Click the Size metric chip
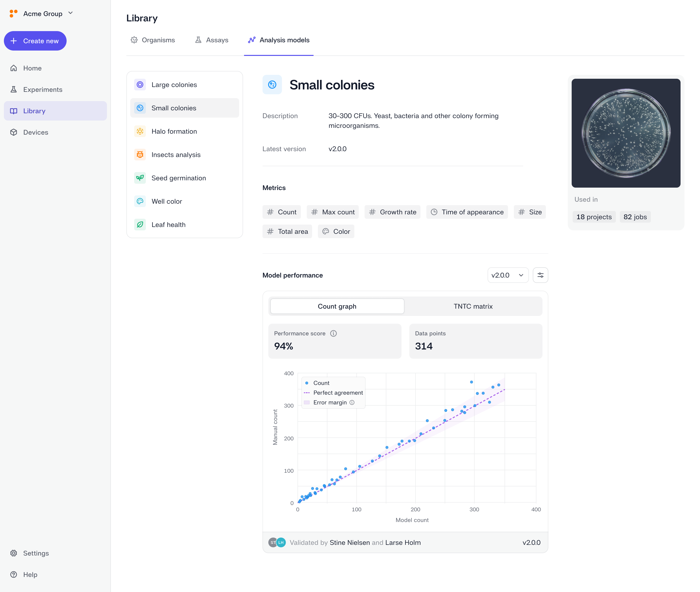The height and width of the screenshot is (592, 700). tap(530, 212)
